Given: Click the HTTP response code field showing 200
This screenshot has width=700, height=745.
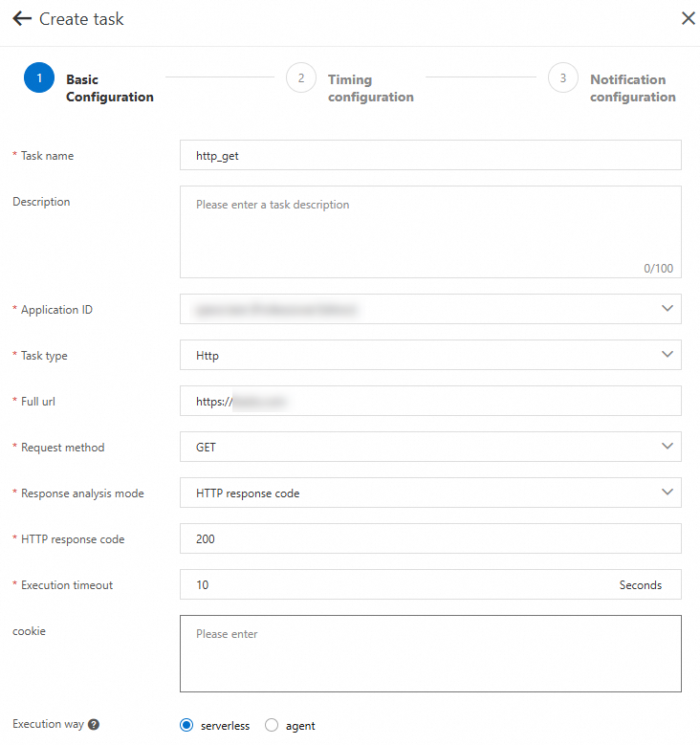Looking at the screenshot, I should click(430, 538).
